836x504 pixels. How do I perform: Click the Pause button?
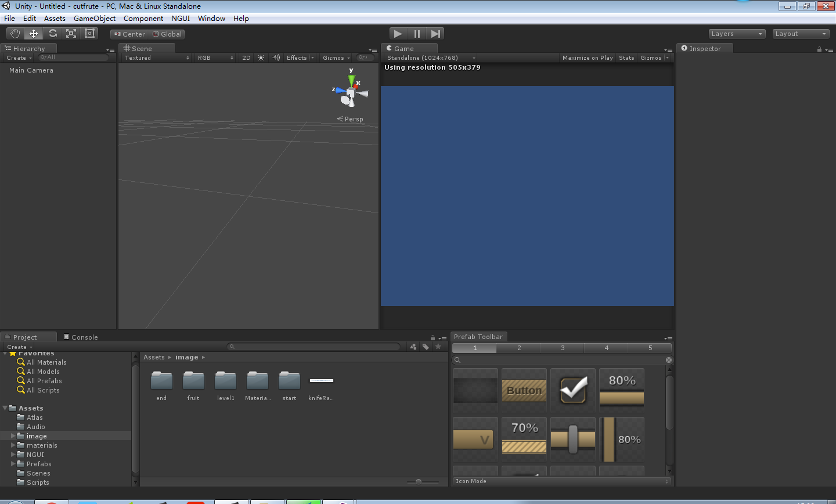tap(417, 34)
